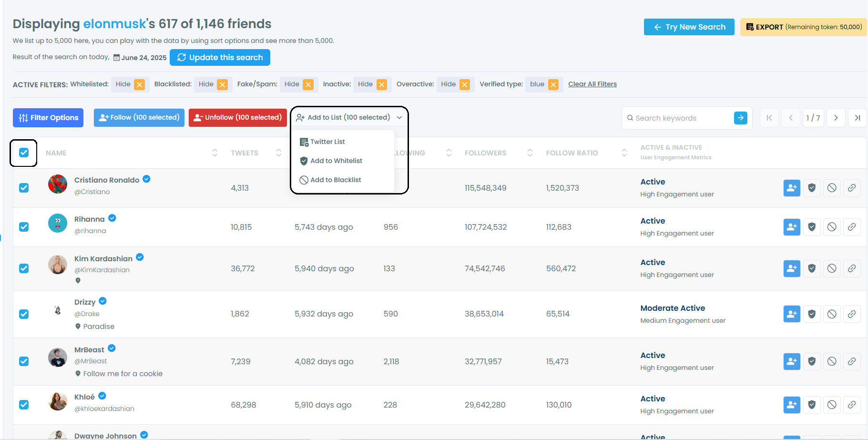Uncheck Khloé row checkbox

point(24,405)
